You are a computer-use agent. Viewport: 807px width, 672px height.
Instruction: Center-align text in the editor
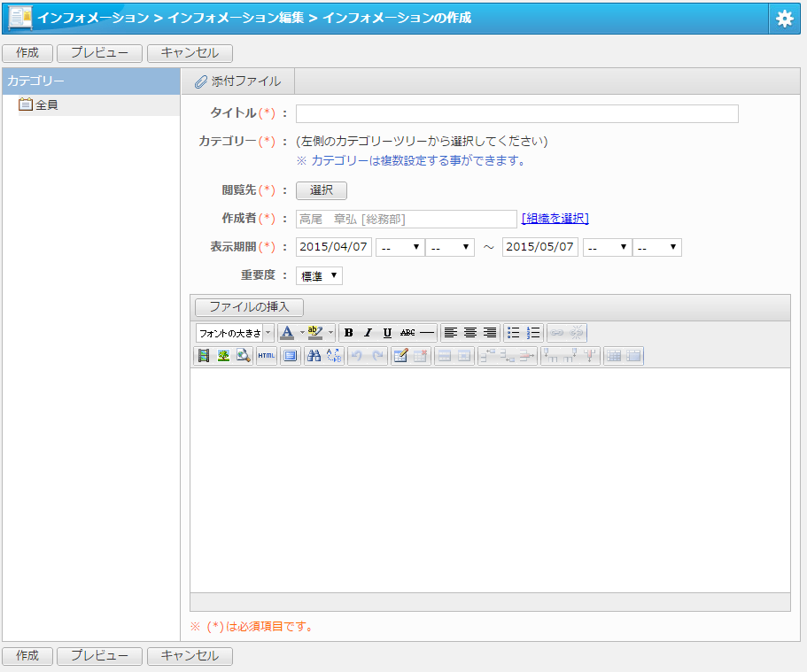pos(470,333)
